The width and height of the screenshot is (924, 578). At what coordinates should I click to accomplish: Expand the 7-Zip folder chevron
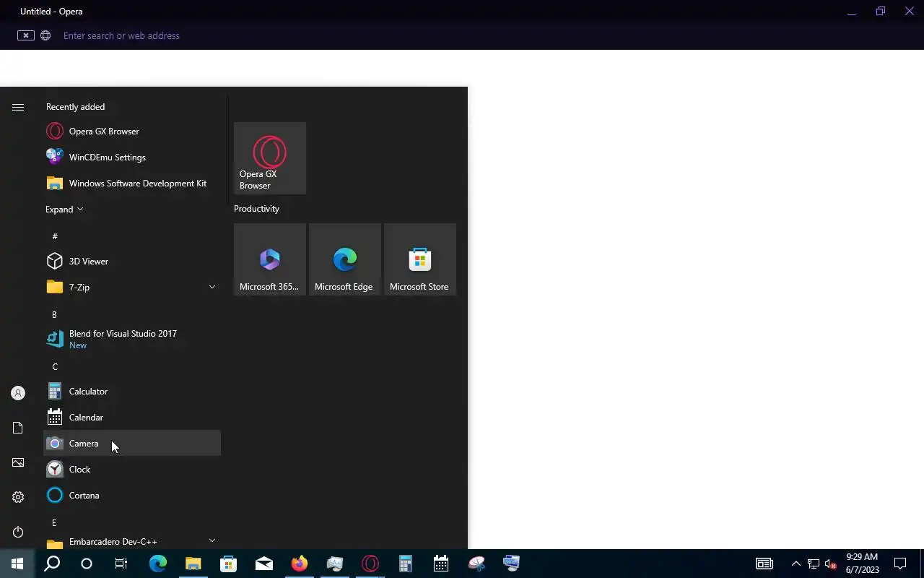click(212, 288)
